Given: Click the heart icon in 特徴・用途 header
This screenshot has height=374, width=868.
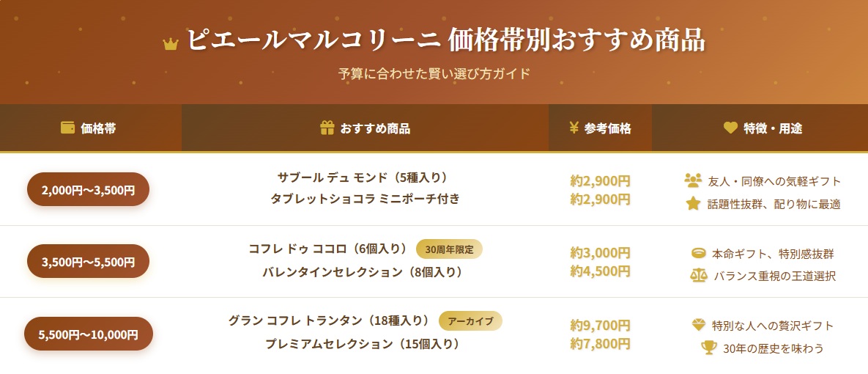Looking at the screenshot, I should pyautogui.click(x=730, y=128).
